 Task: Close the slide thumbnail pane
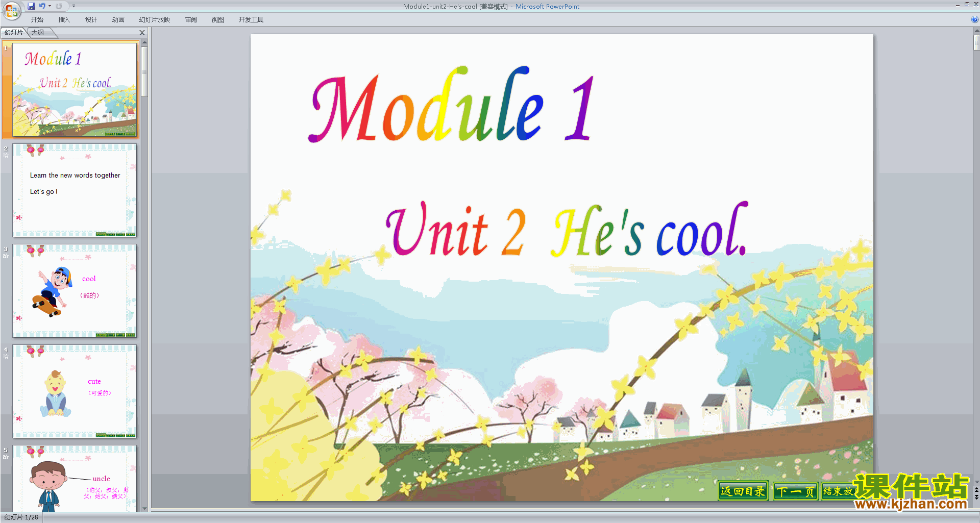pos(142,33)
